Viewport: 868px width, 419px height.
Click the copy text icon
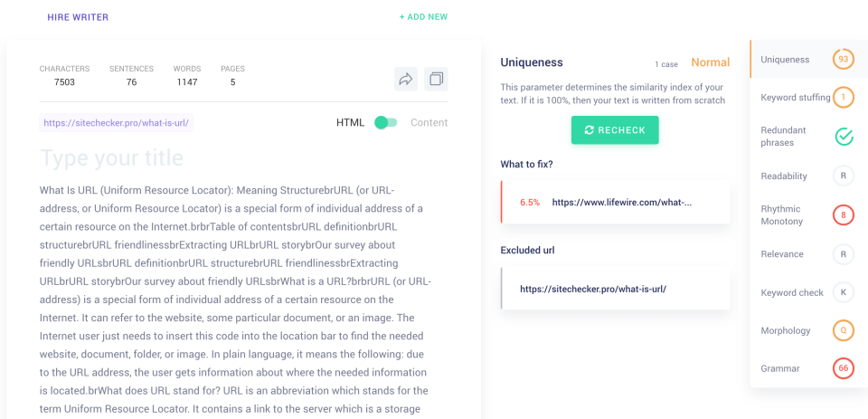click(x=436, y=80)
